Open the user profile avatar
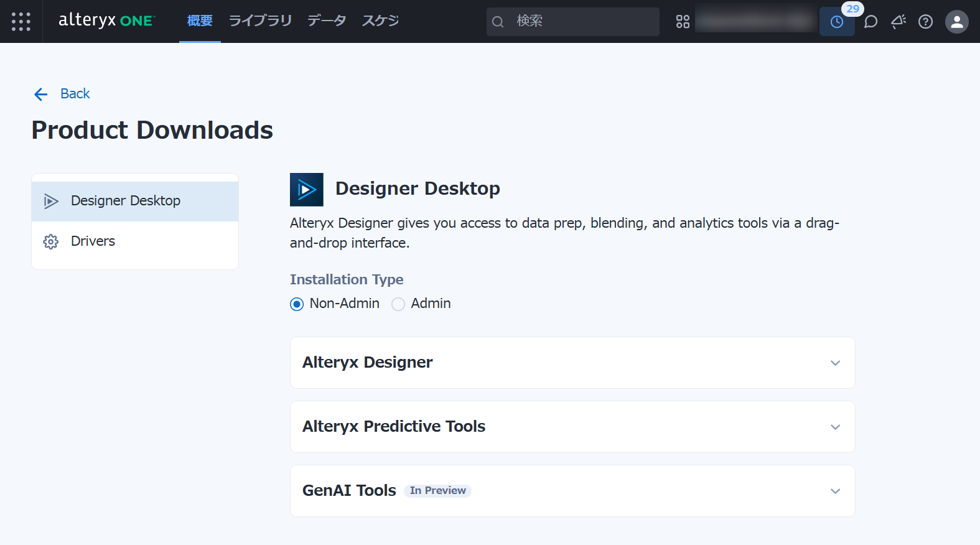Screen dimensions: 980x545 coord(957,22)
